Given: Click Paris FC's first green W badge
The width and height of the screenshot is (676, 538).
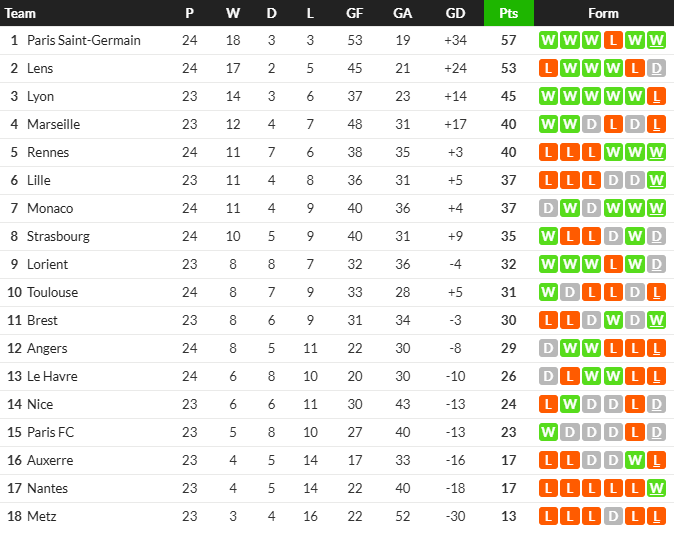Looking at the screenshot, I should (548, 432).
